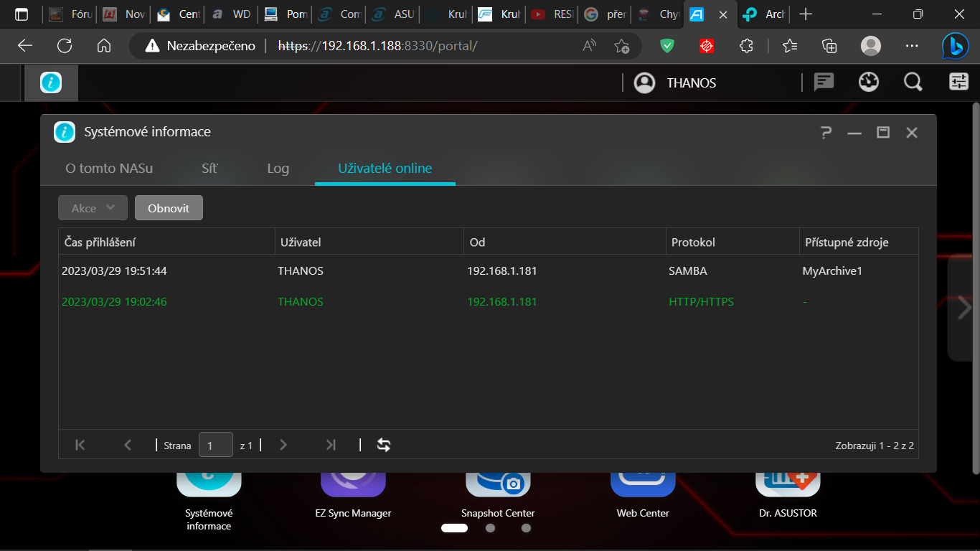Viewport: 980px width, 551px height.
Task: Open the Systémové informace taskbar icon in ADM top bar
Action: tap(51, 83)
